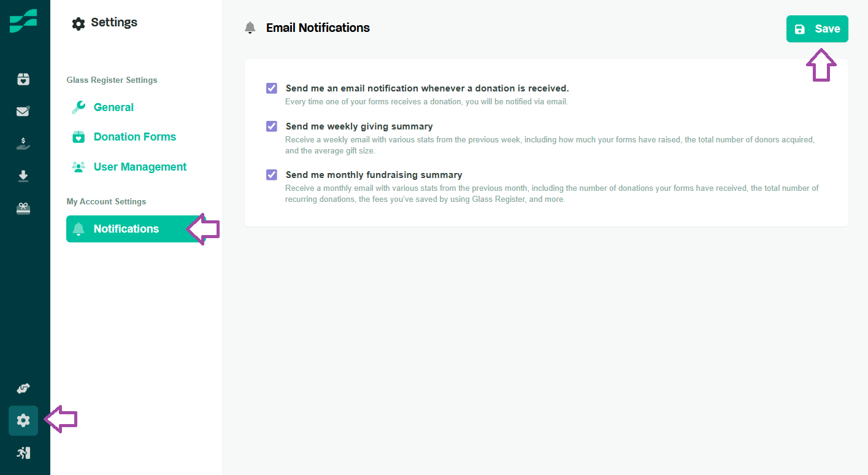Open the gift box icon in sidebar
This screenshot has height=475, width=868.
(23, 209)
